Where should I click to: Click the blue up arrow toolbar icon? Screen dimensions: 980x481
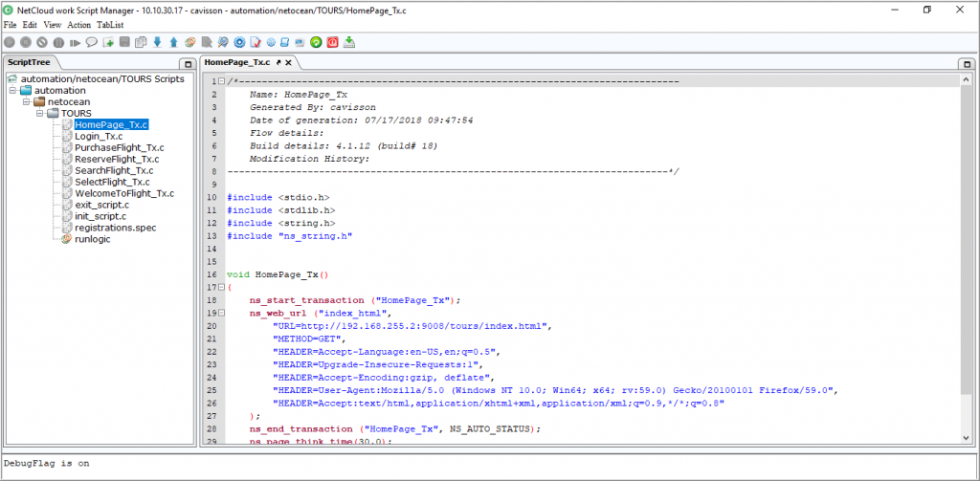(x=173, y=42)
